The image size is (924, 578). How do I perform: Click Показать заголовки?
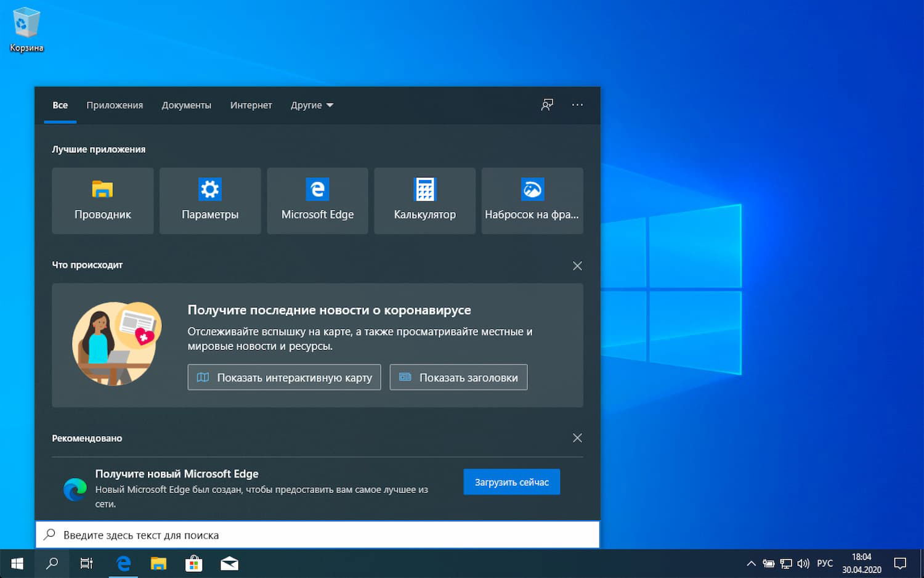458,377
